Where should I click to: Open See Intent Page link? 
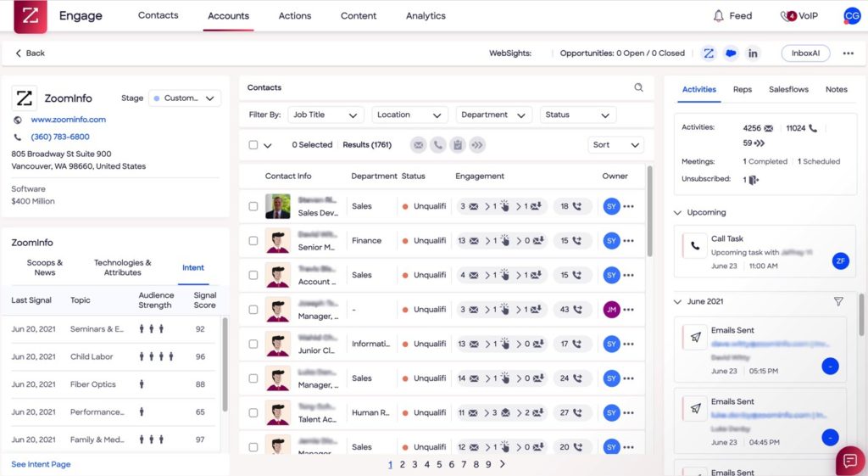(x=41, y=464)
